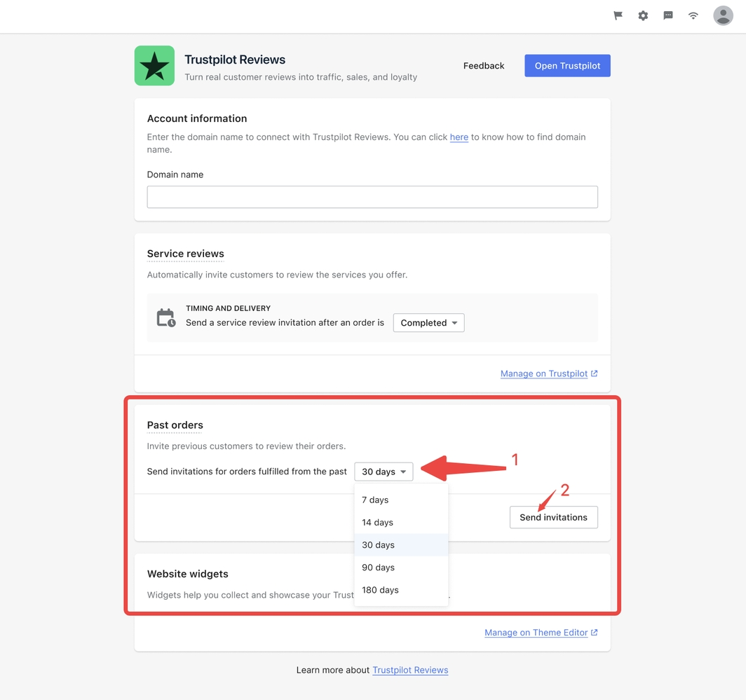Click 'Invite previous customers to review their orders.'

coord(247,446)
